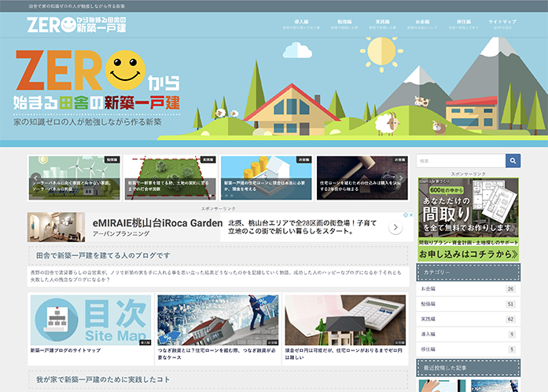Click the eMIRAIE桃山台iRoca Garden ad title
This screenshot has width=548, height=392.
157,222
